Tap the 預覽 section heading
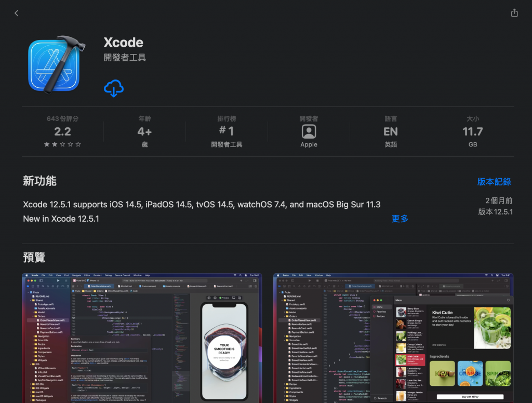Viewport: 532px width, 403px height. click(x=34, y=257)
